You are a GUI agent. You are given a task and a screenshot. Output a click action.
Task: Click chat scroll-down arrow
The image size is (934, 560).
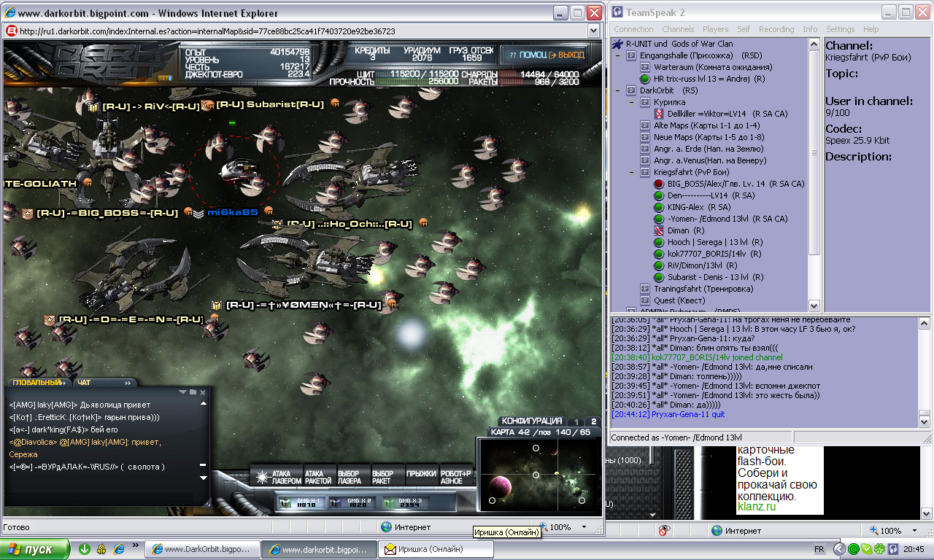203,477
